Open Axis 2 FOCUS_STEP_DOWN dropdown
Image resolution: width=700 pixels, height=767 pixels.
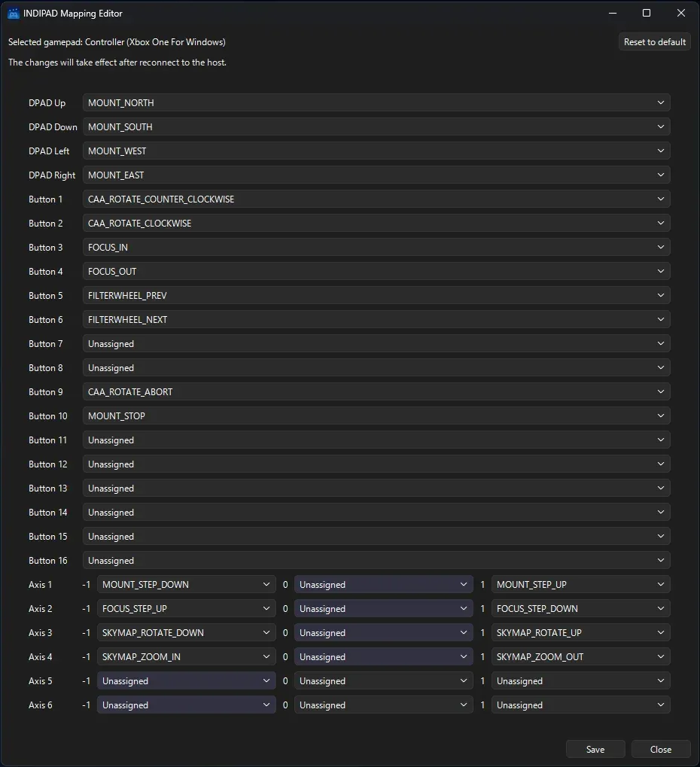(x=580, y=608)
